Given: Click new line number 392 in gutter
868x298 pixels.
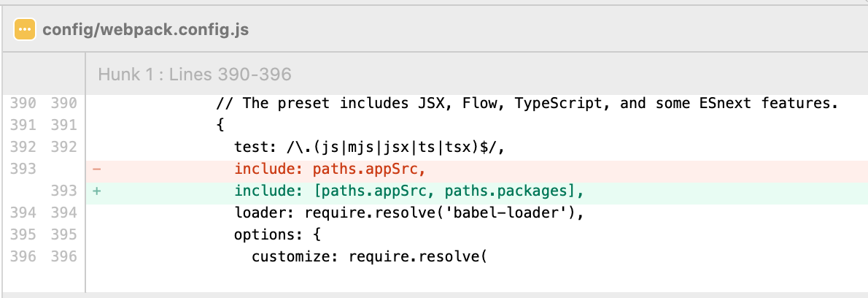Looking at the screenshot, I should click(x=63, y=148).
